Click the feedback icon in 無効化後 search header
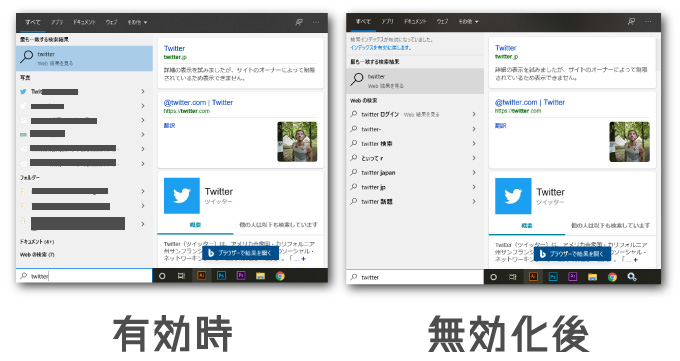This screenshot has height=361, width=680. (x=631, y=21)
